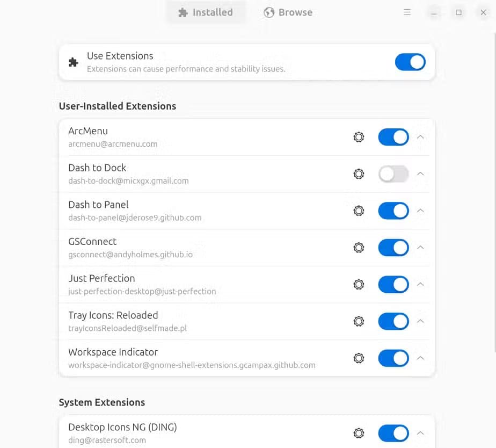Open Dash to Dock settings gear
496x448 pixels.
point(359,174)
